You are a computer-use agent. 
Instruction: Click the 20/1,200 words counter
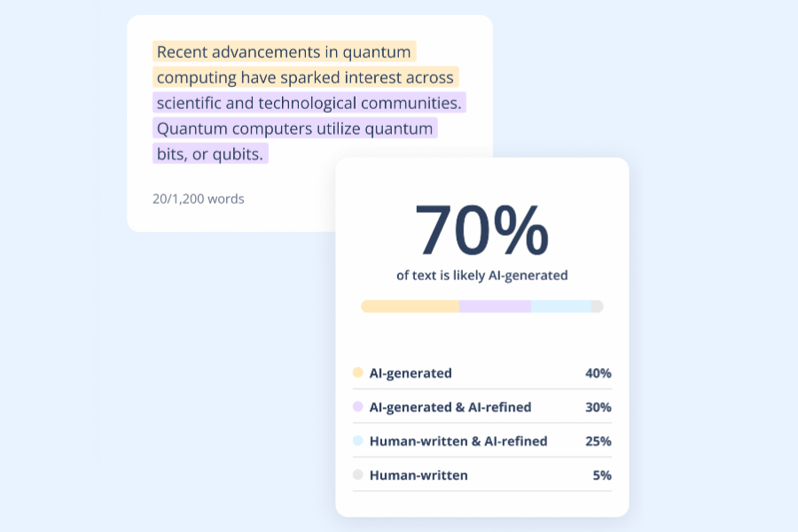(x=199, y=199)
